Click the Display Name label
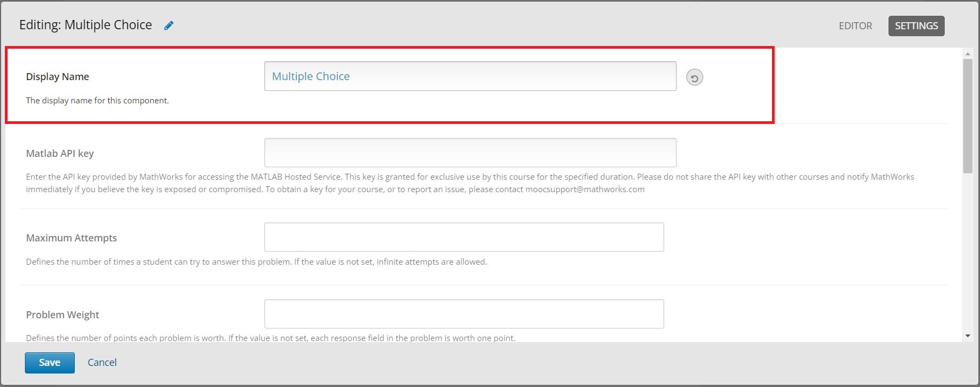980x387 pixels. coord(57,77)
